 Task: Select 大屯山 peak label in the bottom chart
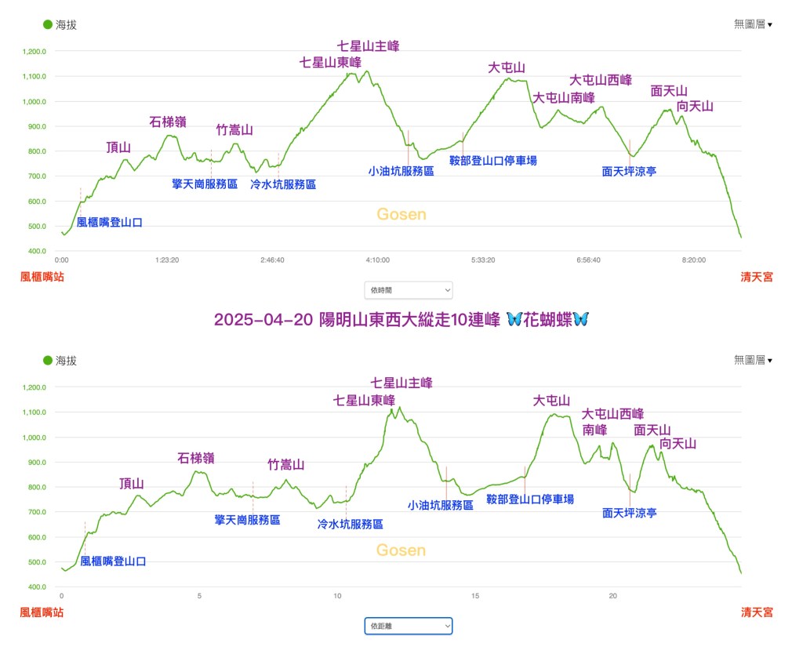550,401
